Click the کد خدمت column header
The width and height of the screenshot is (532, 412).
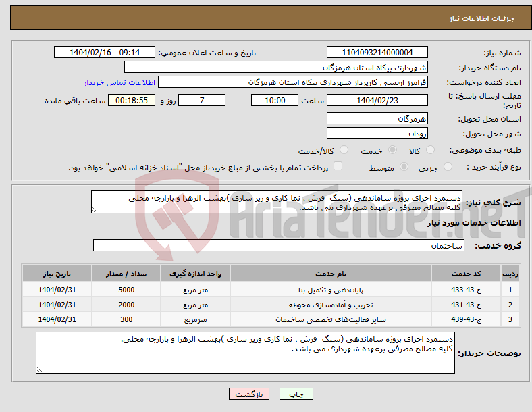click(467, 274)
